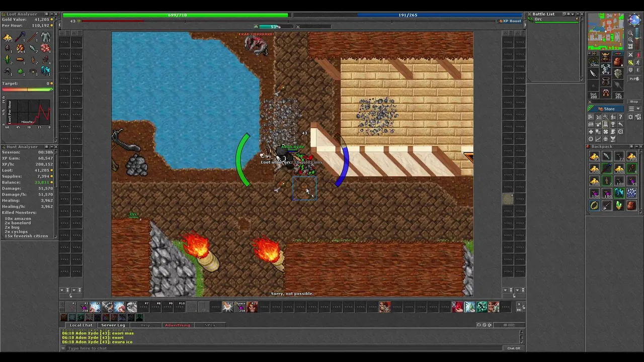Open the help question mark widget
The image size is (644, 362).
620,117
